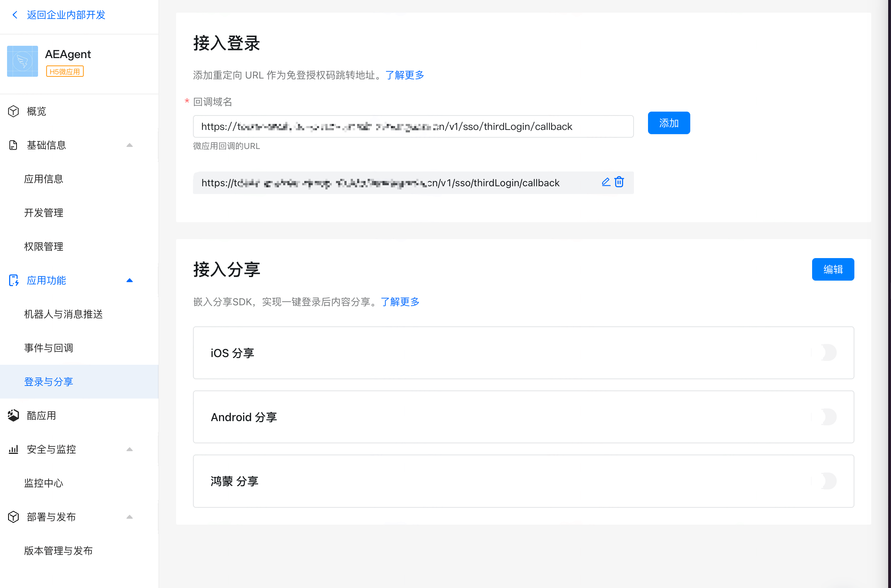Toggle the iOS 分享 switch
This screenshot has width=891, height=588.
coord(824,352)
